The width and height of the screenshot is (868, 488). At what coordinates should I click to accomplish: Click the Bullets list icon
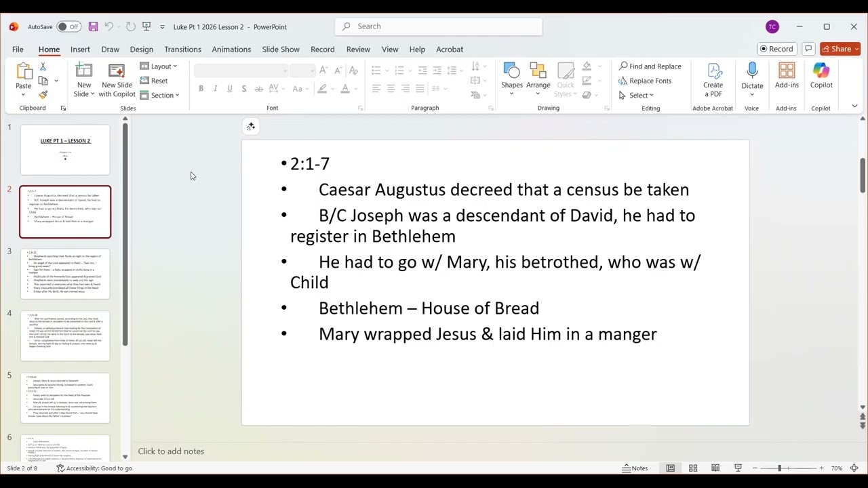coord(376,70)
